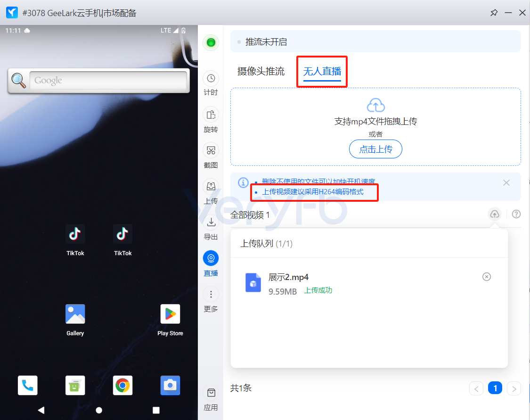Click the cloud upload icon in the drop zone

click(x=375, y=105)
